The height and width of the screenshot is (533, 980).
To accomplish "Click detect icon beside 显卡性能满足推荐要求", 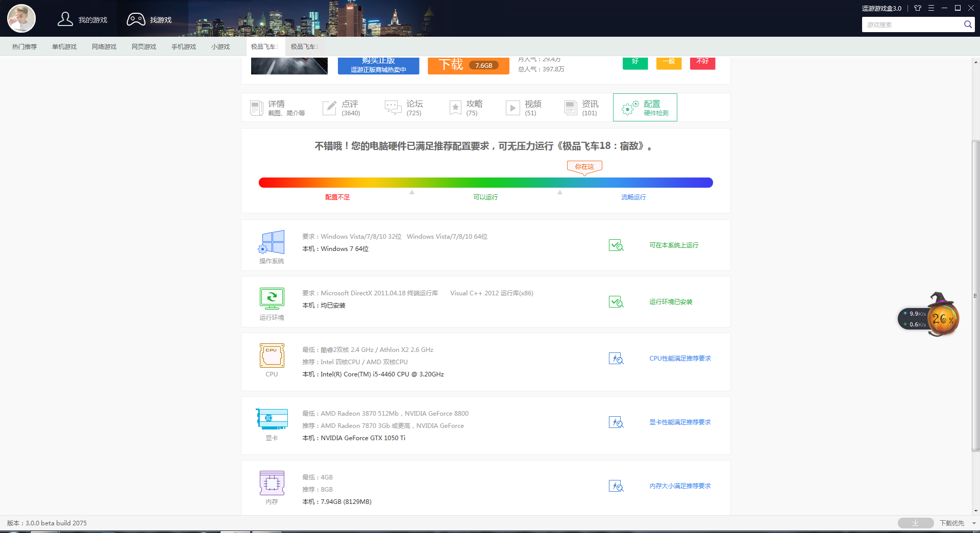I will click(x=616, y=422).
